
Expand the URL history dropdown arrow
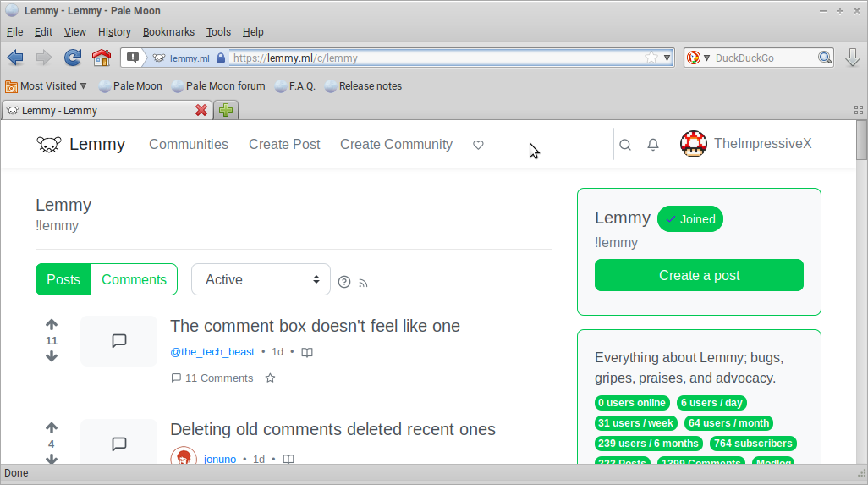point(667,58)
